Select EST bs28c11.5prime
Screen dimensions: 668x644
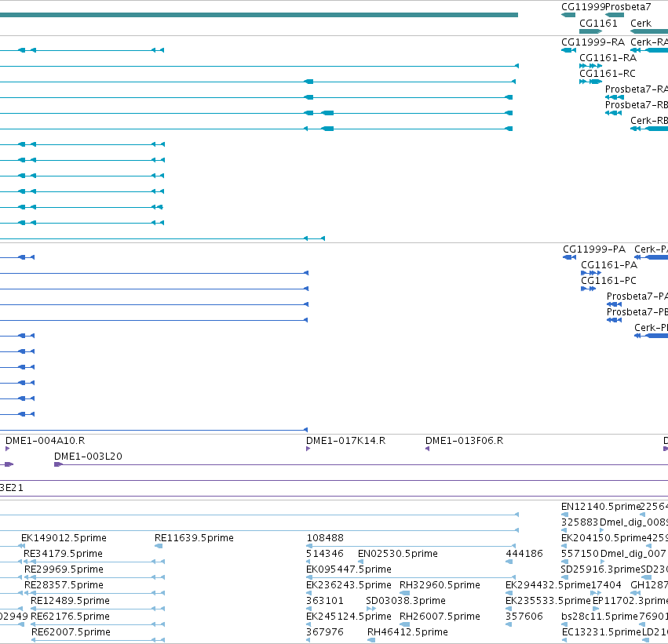600,617
